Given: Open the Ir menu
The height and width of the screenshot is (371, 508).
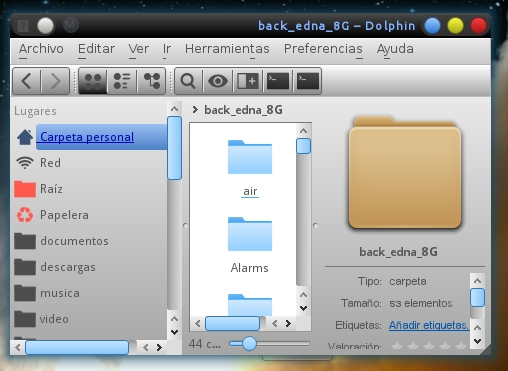Looking at the screenshot, I should 167,49.
